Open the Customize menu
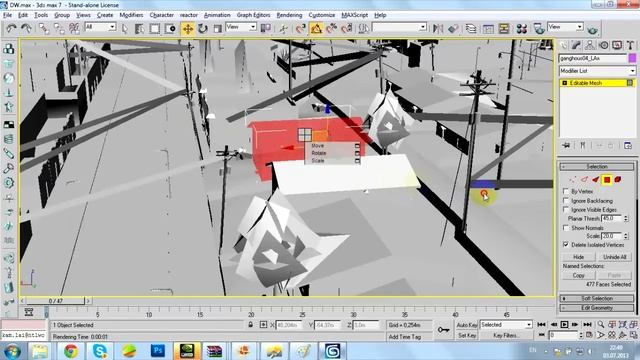640x360 pixels. 322,15
